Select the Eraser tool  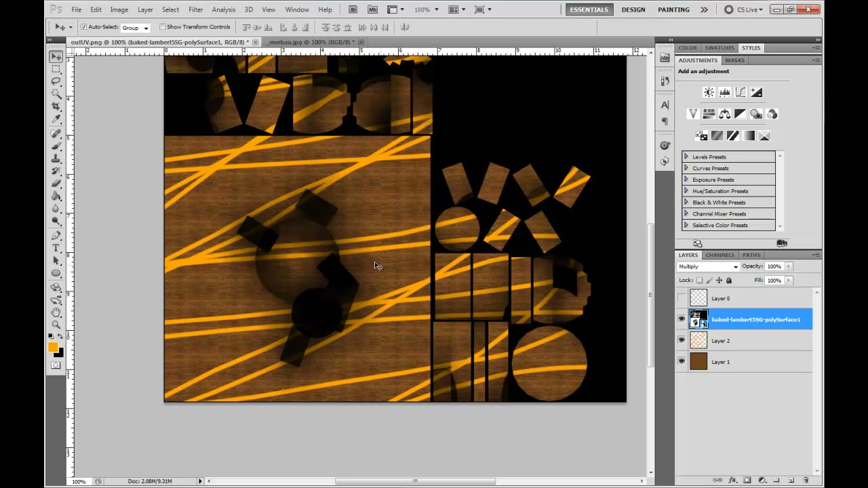[x=56, y=184]
